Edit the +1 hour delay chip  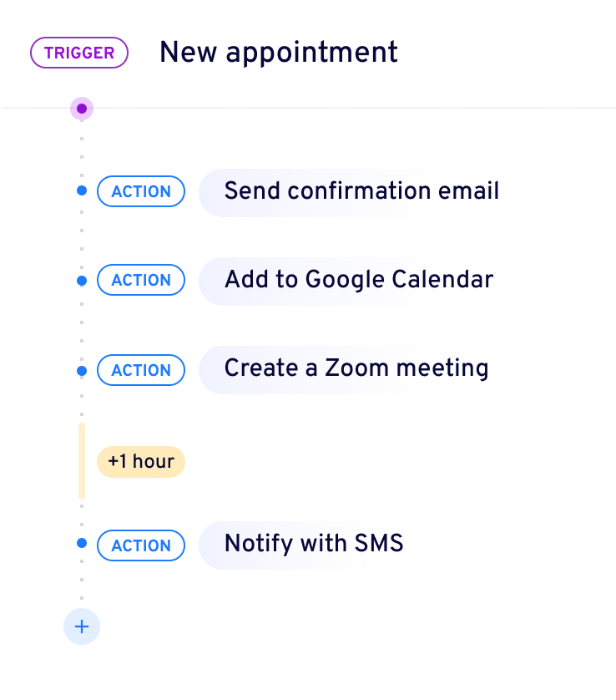[141, 461]
